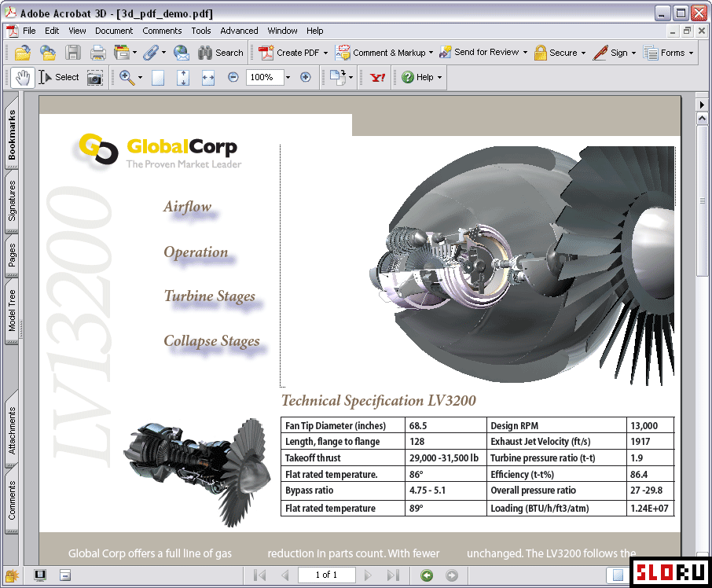Click the green Previous View arrow
712x588 pixels.
427,575
